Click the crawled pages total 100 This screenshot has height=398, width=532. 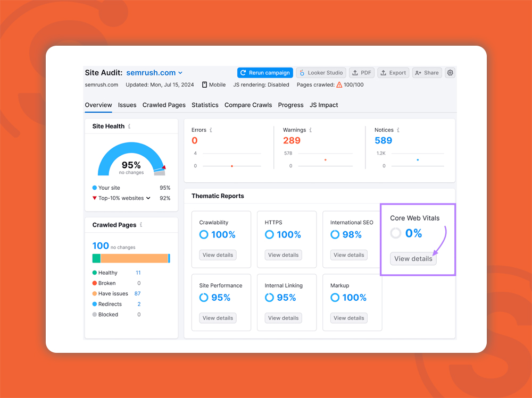tap(101, 246)
